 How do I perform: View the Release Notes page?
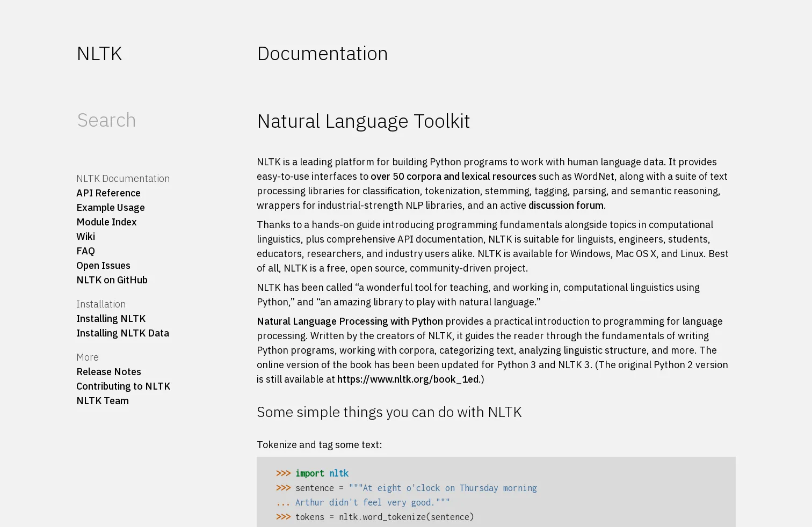[x=108, y=371]
